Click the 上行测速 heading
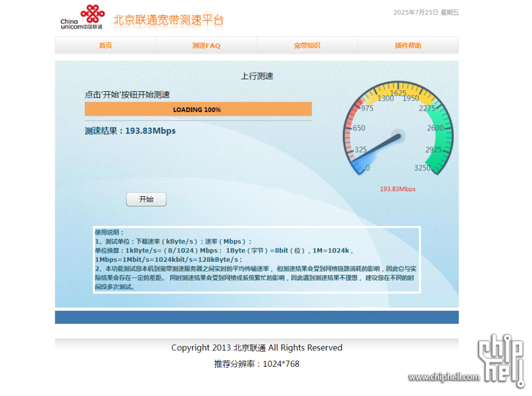 coord(257,76)
